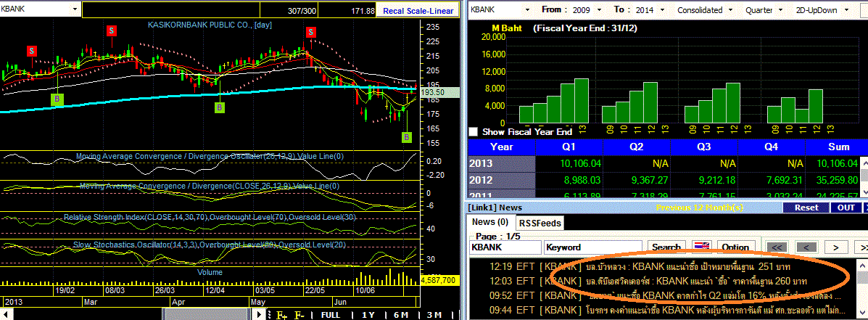
Task: Open the chart symbol KBANK dropdown arrow
Action: (x=77, y=10)
